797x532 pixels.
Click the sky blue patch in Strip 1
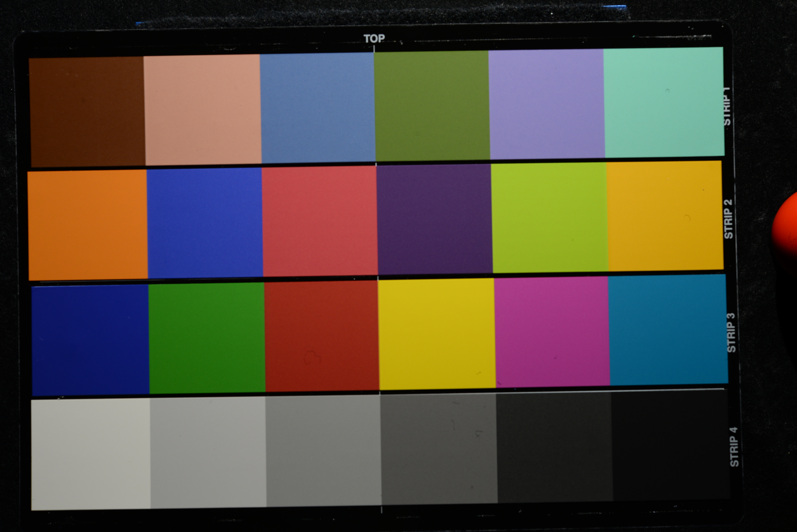318,108
